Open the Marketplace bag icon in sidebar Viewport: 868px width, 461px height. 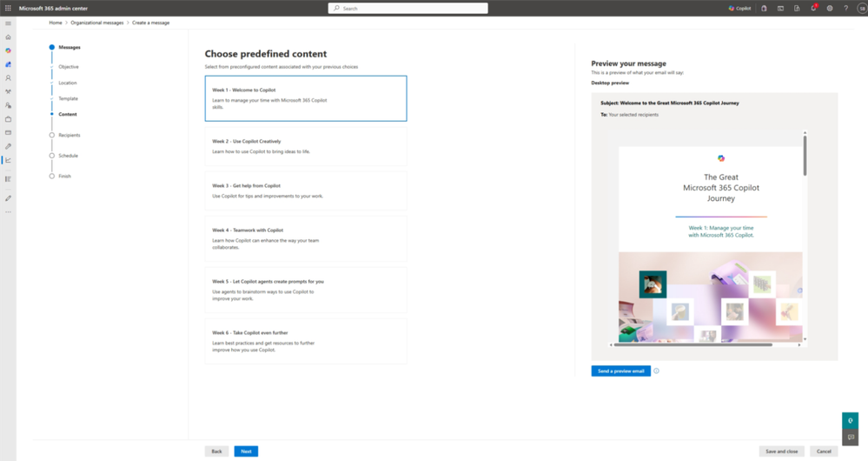click(x=8, y=119)
